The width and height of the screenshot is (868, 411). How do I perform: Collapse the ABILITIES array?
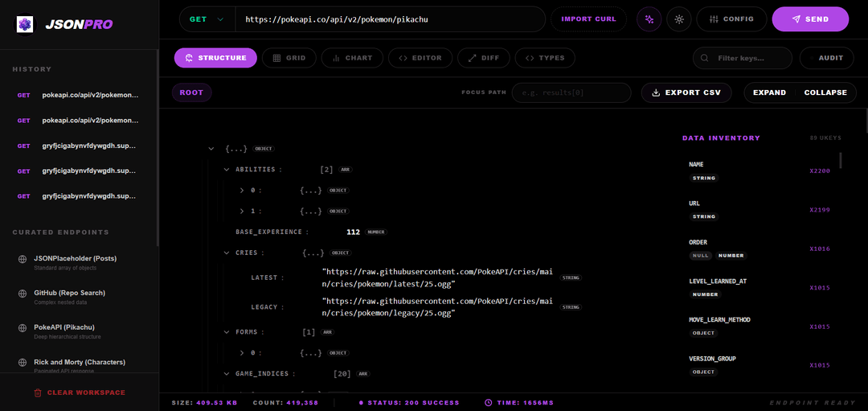point(227,170)
